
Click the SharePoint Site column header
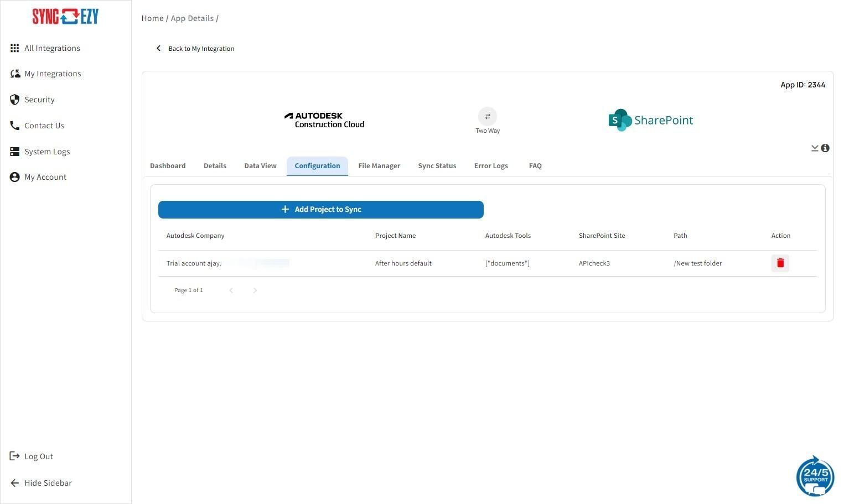point(602,236)
